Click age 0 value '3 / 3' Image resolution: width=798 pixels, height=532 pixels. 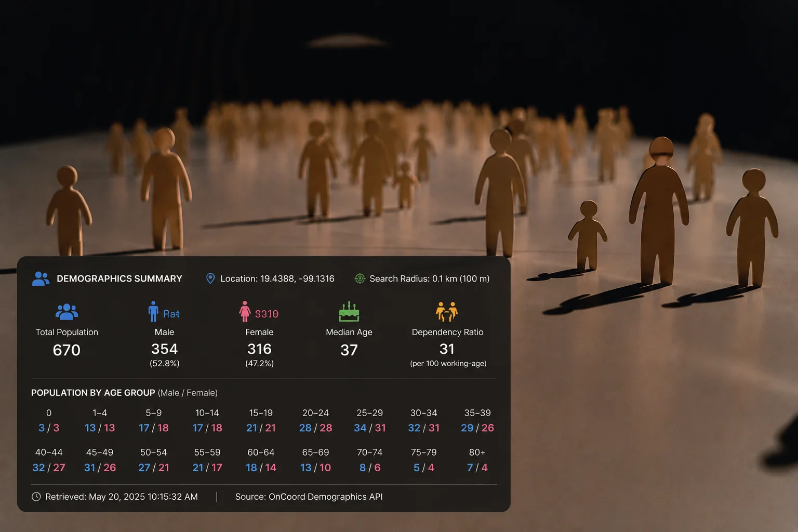pyautogui.click(x=49, y=428)
